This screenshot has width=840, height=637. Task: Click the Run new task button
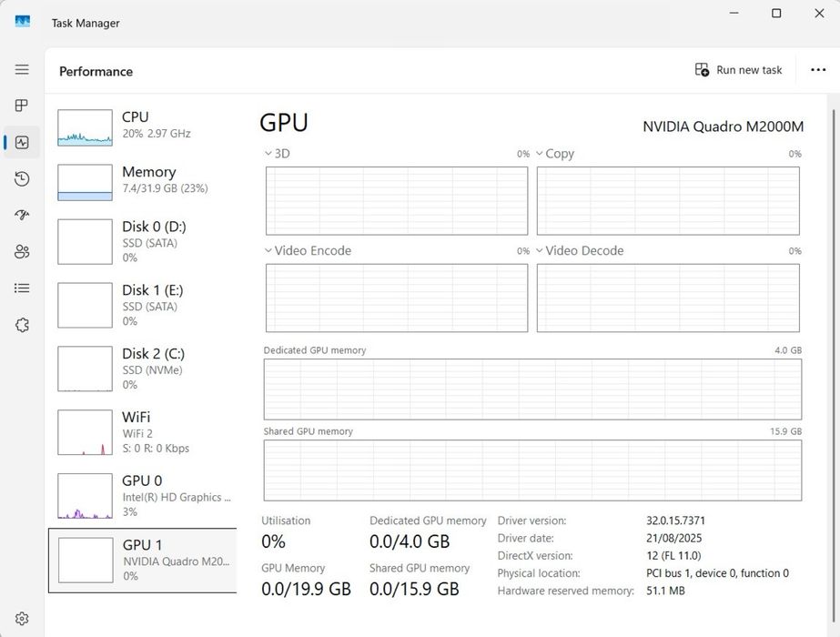(x=738, y=70)
